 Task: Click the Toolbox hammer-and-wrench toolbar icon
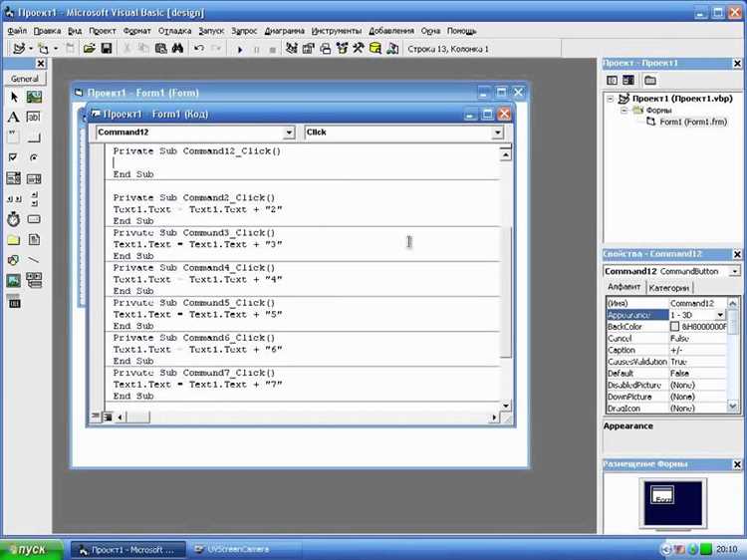[359, 49]
